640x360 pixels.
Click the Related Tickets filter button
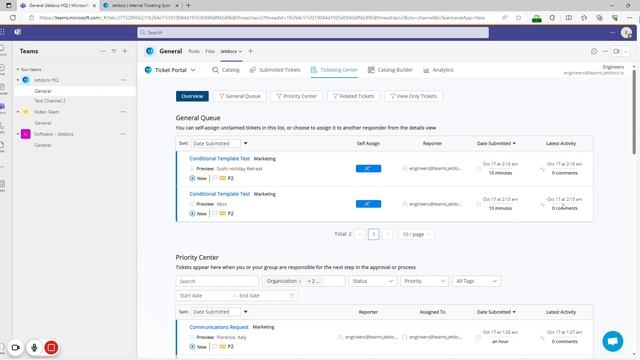(353, 96)
